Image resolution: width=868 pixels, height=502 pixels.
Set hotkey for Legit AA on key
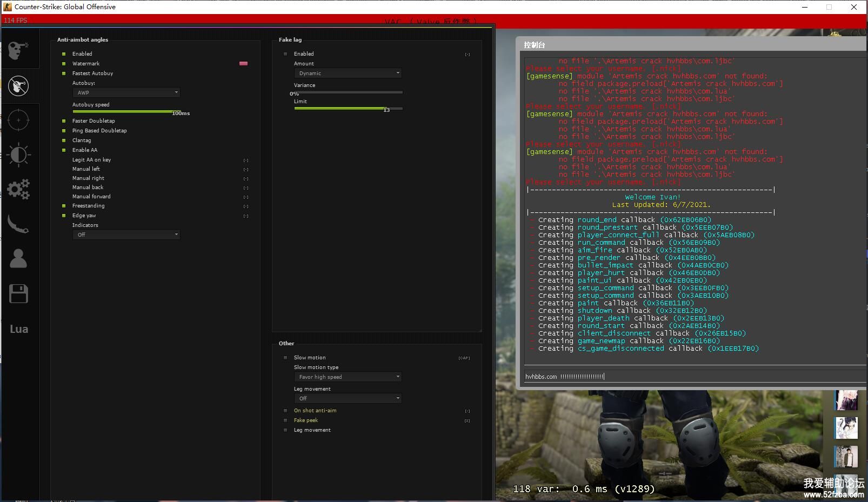[x=246, y=160]
